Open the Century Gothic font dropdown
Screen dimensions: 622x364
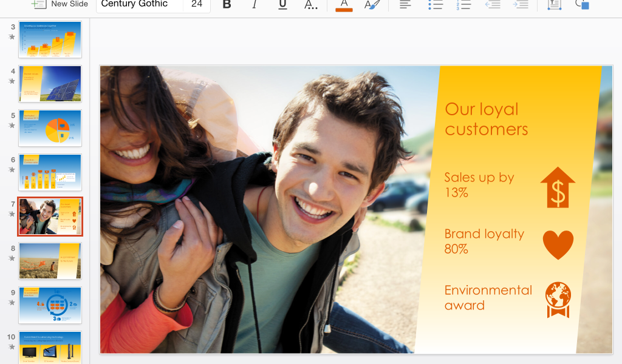[139, 5]
